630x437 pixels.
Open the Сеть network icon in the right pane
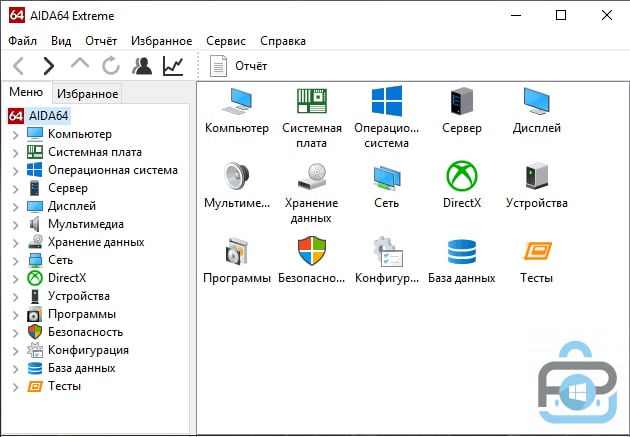point(387,177)
